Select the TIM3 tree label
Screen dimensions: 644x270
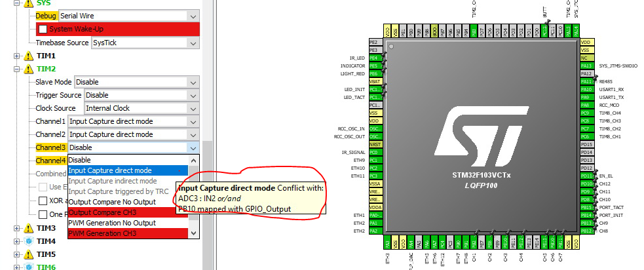click(x=46, y=228)
